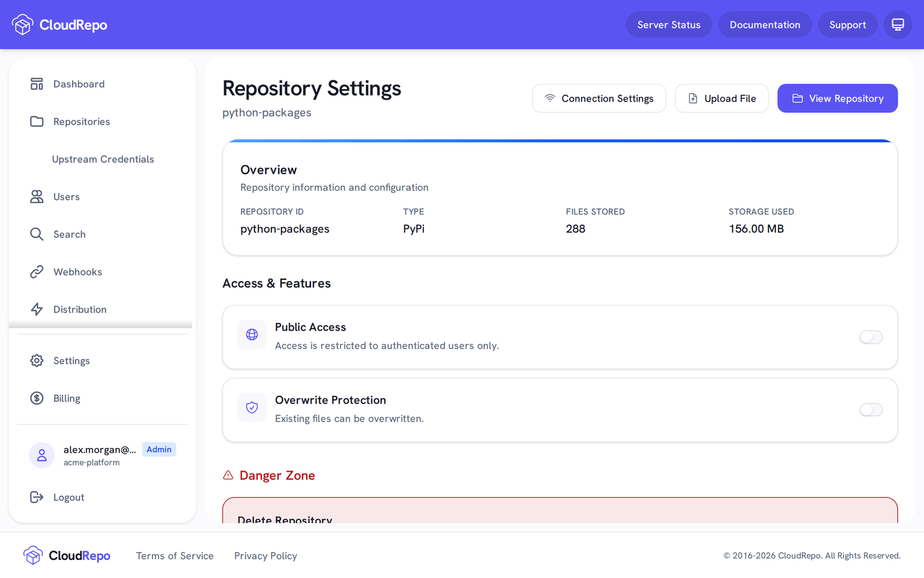924x578 pixels.
Task: Click the Search magnifier icon in the sidebar
Action: 37,234
